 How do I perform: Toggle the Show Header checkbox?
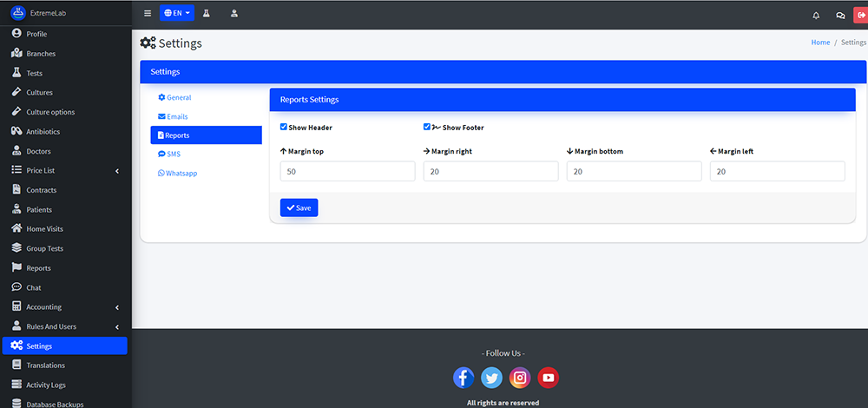284,127
